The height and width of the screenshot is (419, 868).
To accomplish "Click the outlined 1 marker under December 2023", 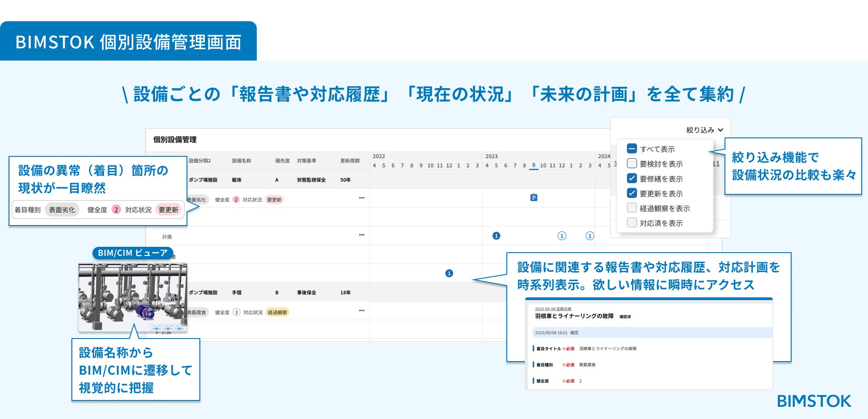I will coord(562,235).
